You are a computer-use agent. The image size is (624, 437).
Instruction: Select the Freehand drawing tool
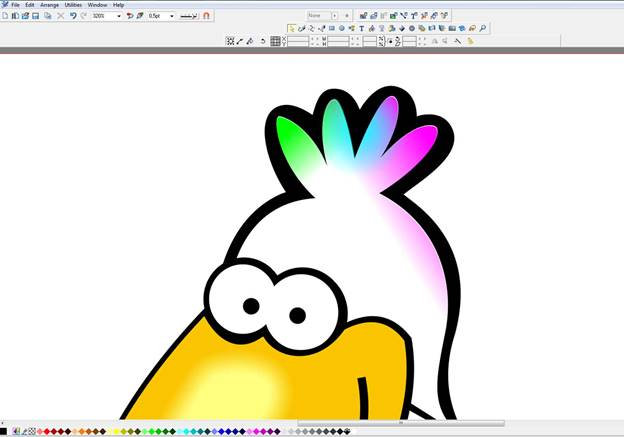click(x=302, y=28)
